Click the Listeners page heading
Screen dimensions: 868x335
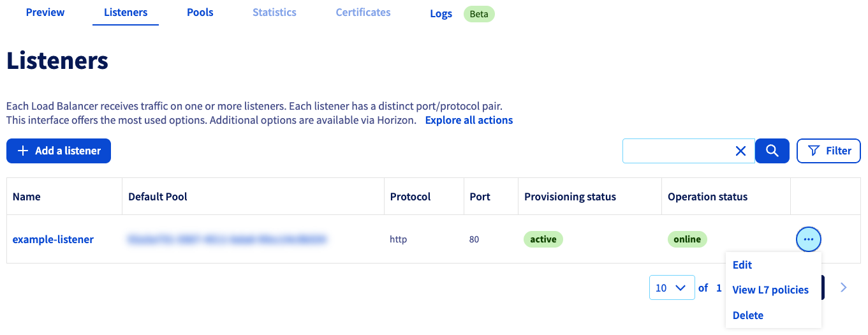[57, 61]
